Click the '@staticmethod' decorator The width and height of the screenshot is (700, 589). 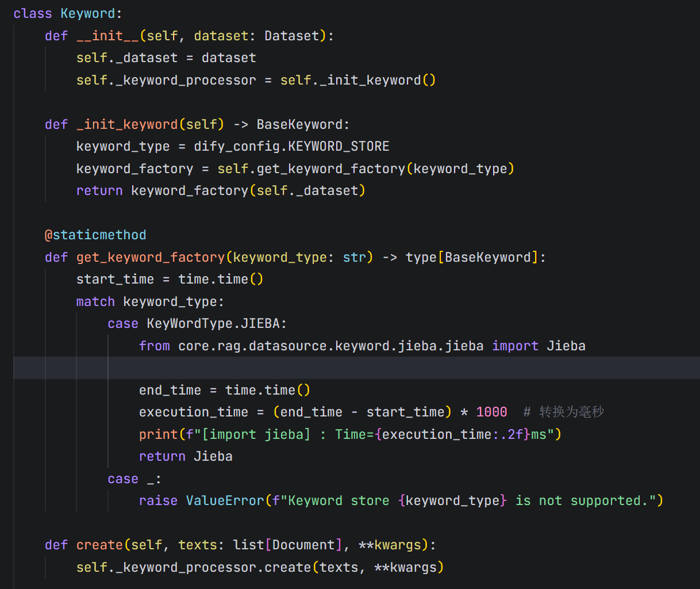pos(95,235)
